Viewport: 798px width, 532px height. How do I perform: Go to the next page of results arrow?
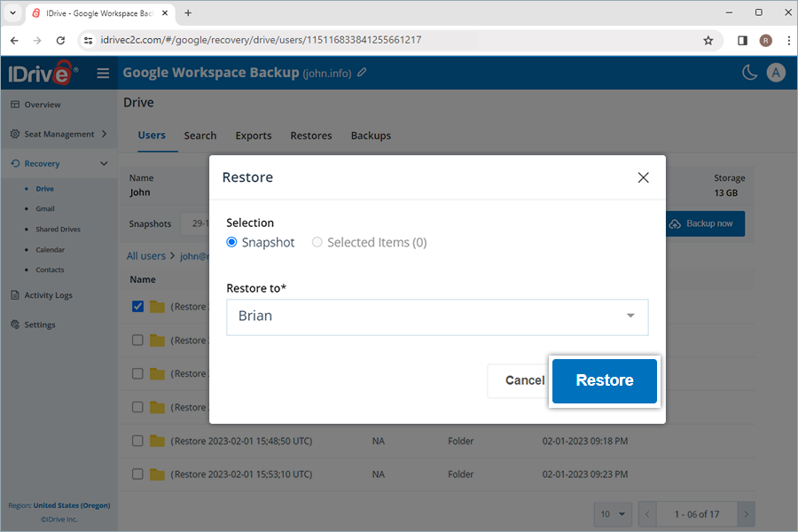(747, 514)
